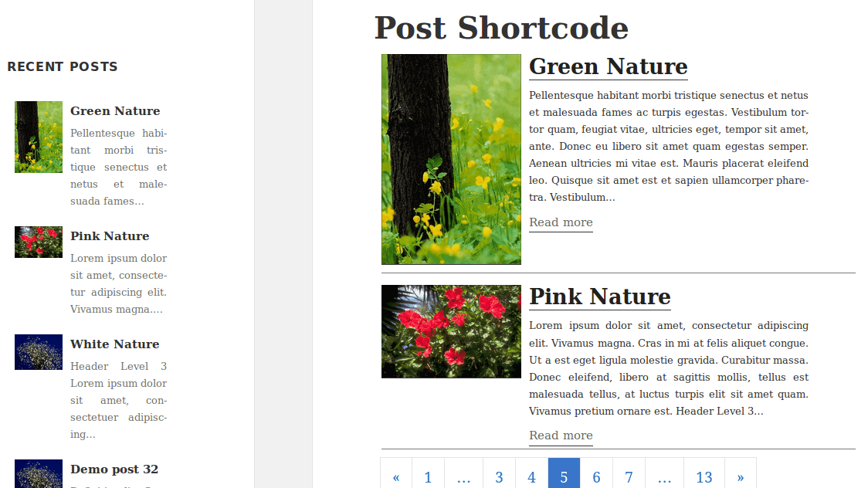
Task: Click sidebar excerpt starting 'Pellentesque habitant'
Action: coord(118,167)
